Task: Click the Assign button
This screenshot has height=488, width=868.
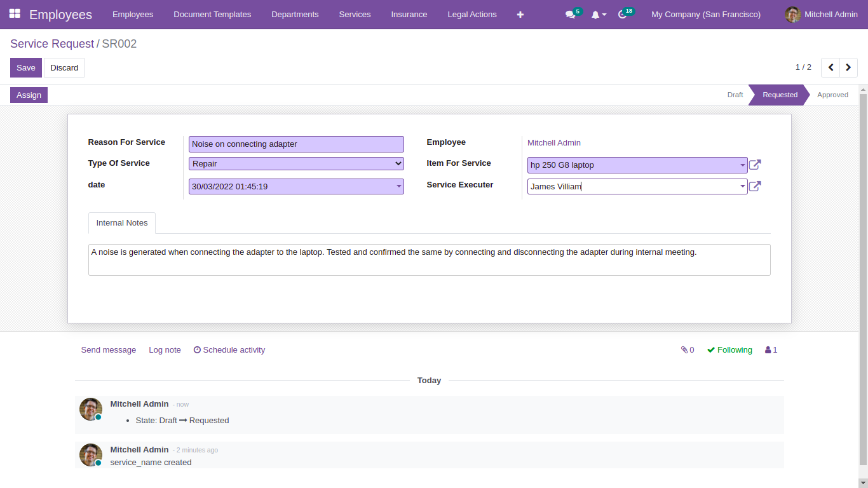Action: (29, 95)
